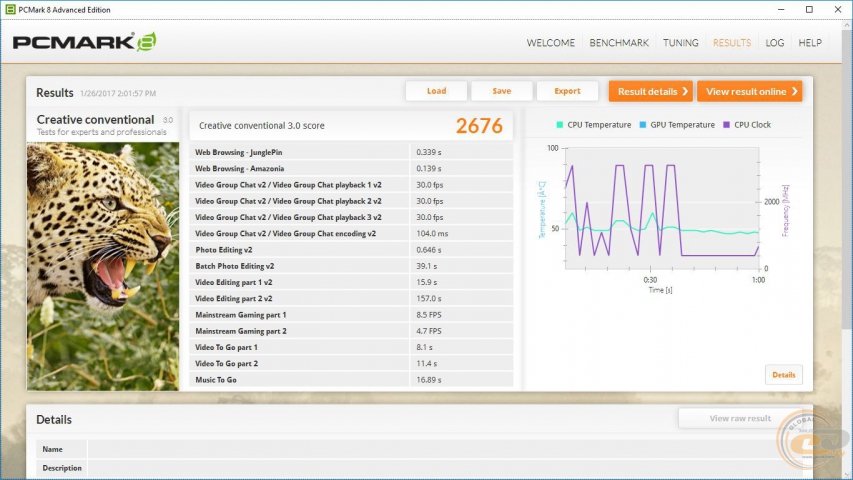This screenshot has height=480, width=853.
Task: Click the leopard benchmark thumbnail image
Action: point(102,264)
